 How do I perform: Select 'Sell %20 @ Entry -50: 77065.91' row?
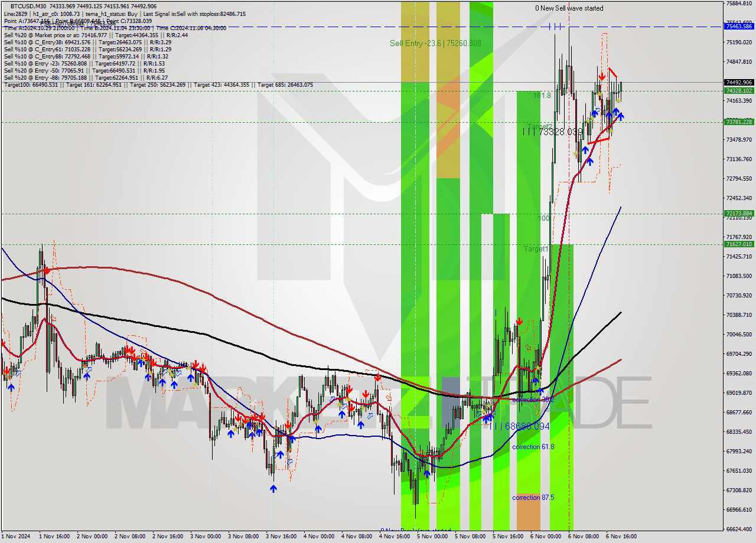click(84, 71)
